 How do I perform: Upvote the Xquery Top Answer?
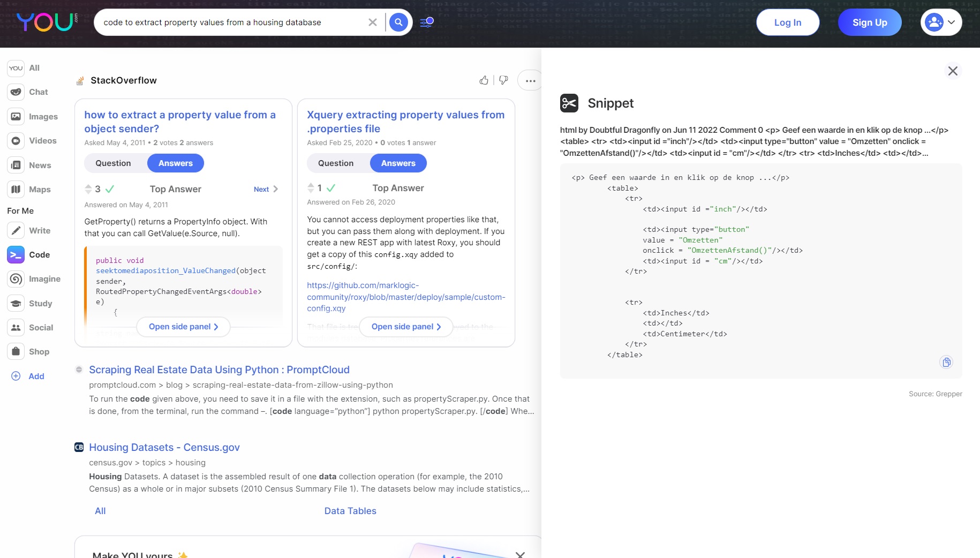tap(311, 185)
